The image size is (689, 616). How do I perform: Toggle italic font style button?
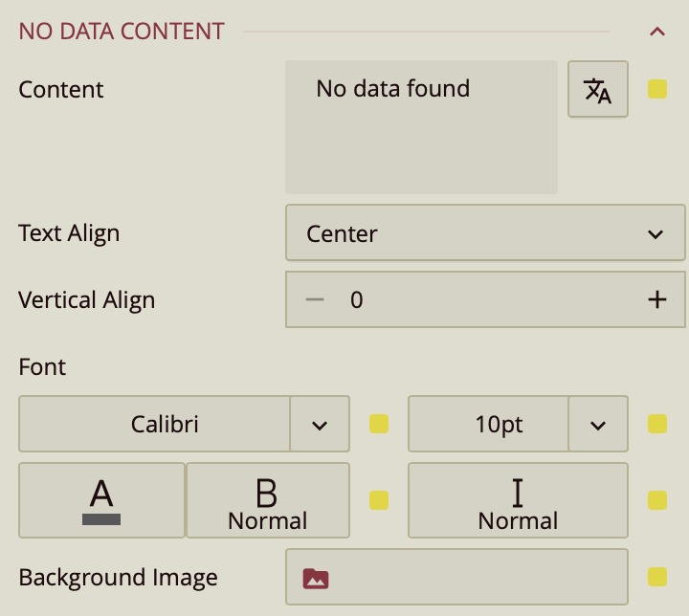click(x=518, y=500)
